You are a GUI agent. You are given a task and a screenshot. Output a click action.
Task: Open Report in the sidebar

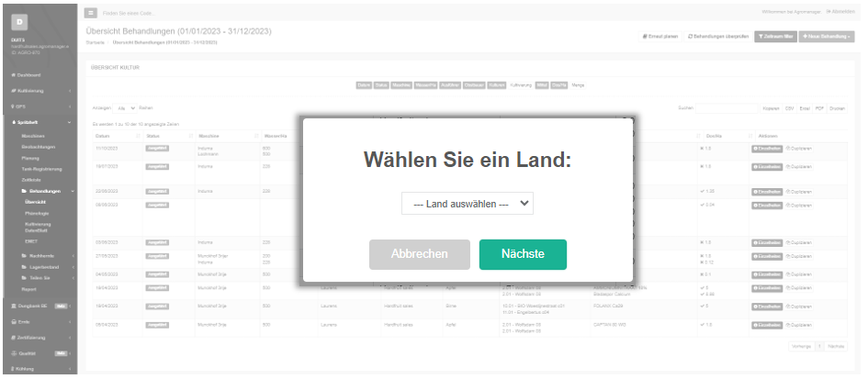28,289
